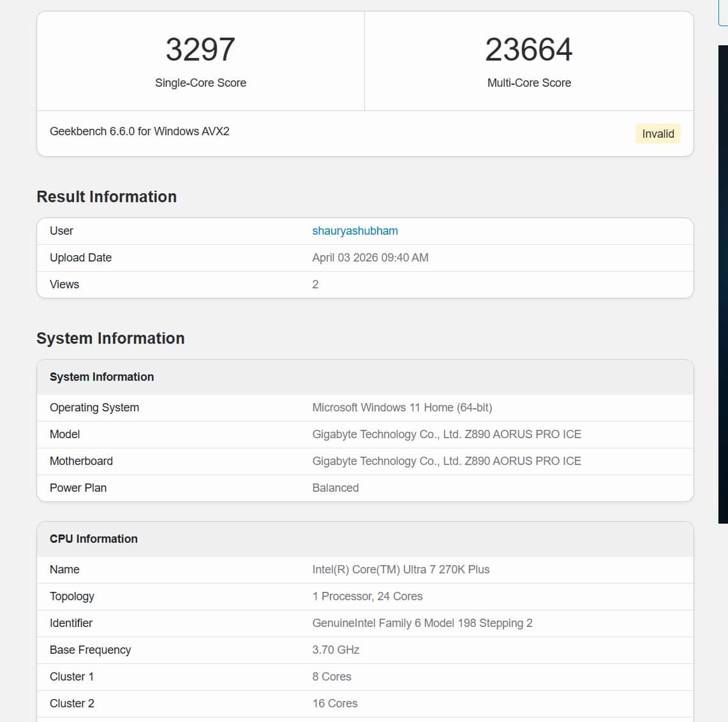The image size is (728, 722).
Task: Select Base Frequency value 3.70 GHz
Action: pyautogui.click(x=336, y=650)
